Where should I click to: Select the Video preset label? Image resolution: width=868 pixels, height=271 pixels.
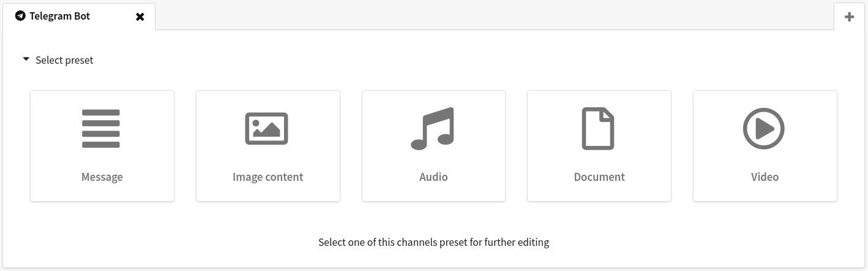(x=765, y=177)
